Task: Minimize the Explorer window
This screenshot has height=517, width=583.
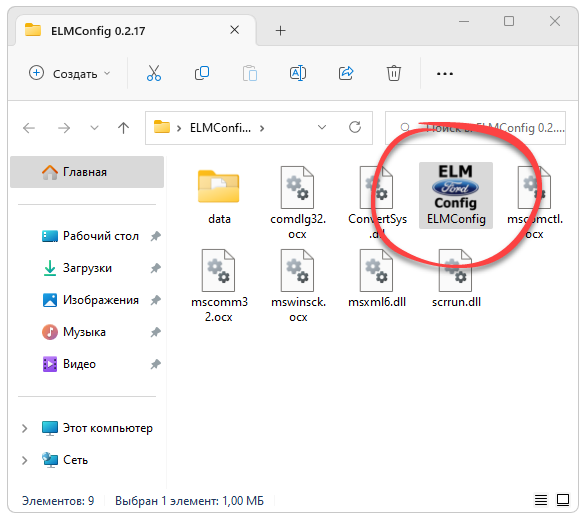Action: click(464, 21)
